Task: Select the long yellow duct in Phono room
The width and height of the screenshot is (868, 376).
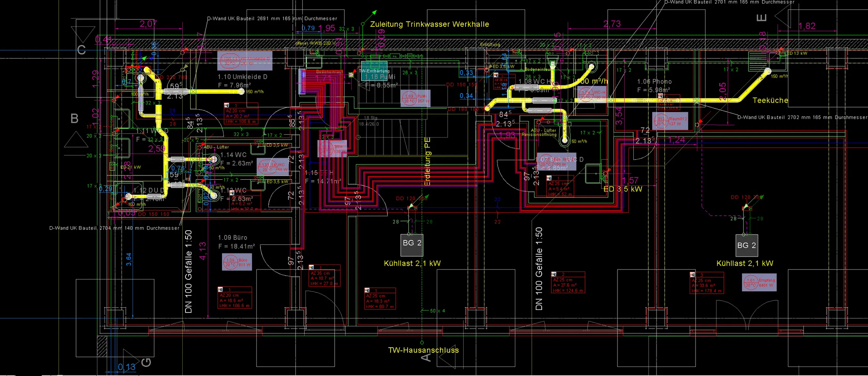Action: click(x=671, y=100)
